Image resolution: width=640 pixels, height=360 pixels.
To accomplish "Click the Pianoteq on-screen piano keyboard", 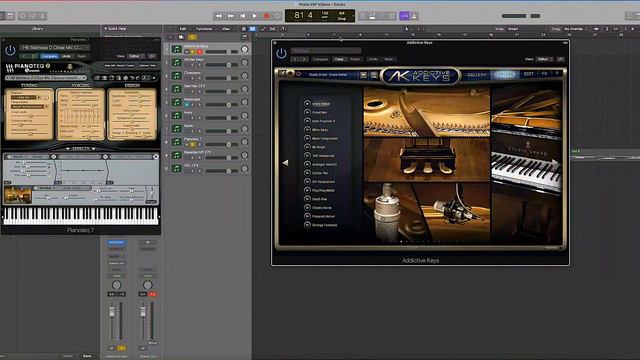I will (x=81, y=216).
